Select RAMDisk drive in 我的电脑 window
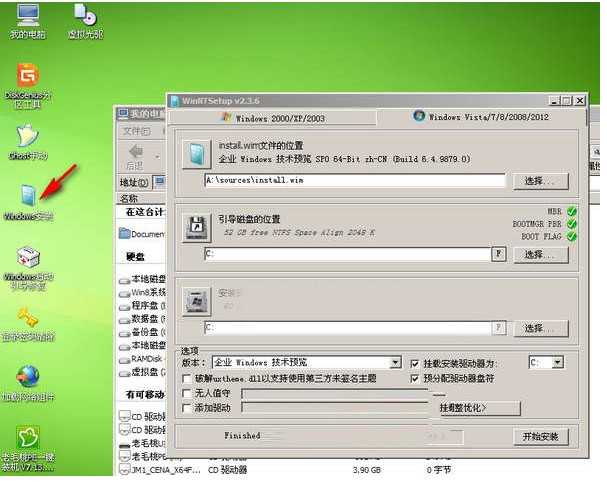This screenshot has height=494, width=607. coord(142,359)
